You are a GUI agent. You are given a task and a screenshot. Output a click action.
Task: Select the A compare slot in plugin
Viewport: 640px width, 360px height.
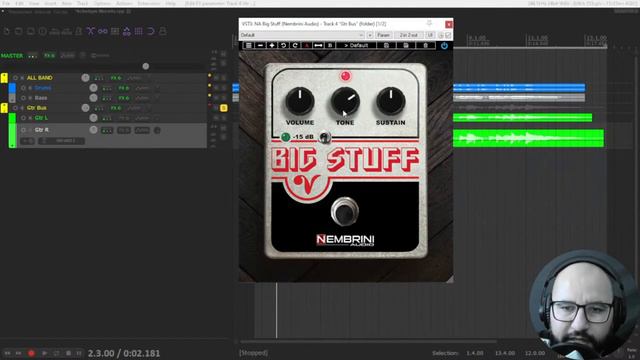pyautogui.click(x=307, y=45)
